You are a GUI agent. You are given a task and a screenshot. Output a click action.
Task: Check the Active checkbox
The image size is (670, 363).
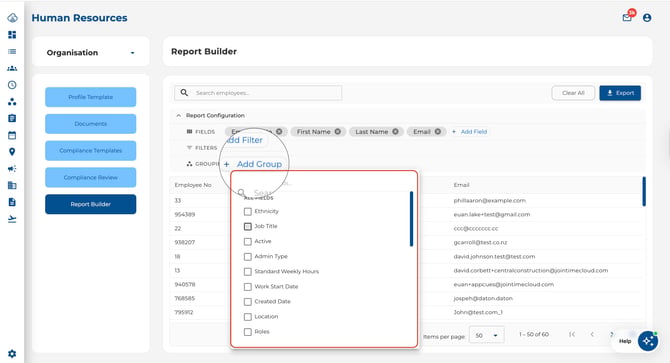[247, 241]
